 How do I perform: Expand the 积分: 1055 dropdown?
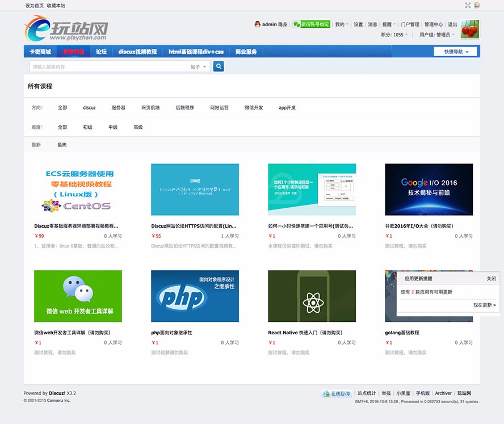[394, 35]
